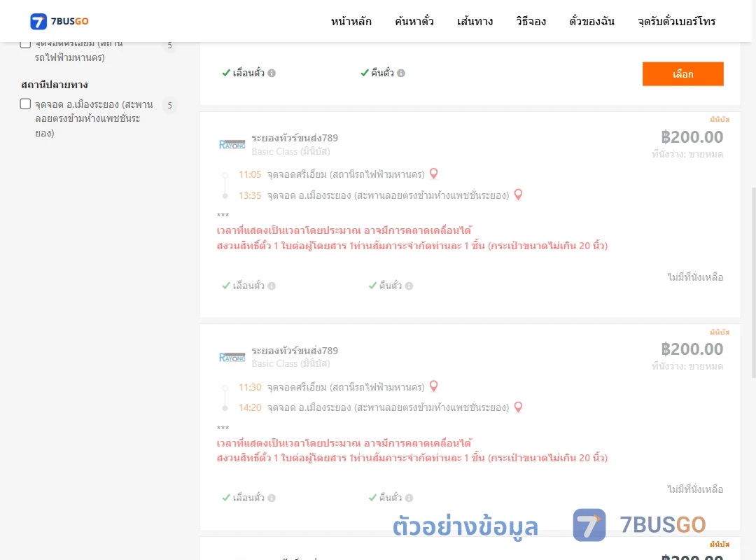Screen dimensions: 756x560
Task: Click the page vertical scrollbar thumb
Action: click(x=754, y=282)
